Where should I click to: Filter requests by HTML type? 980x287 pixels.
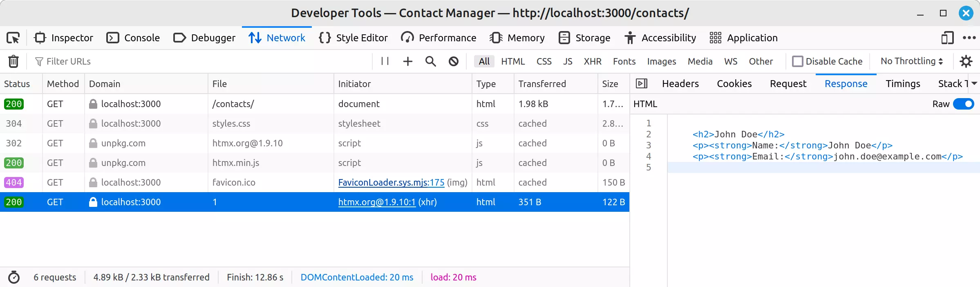pyautogui.click(x=513, y=61)
